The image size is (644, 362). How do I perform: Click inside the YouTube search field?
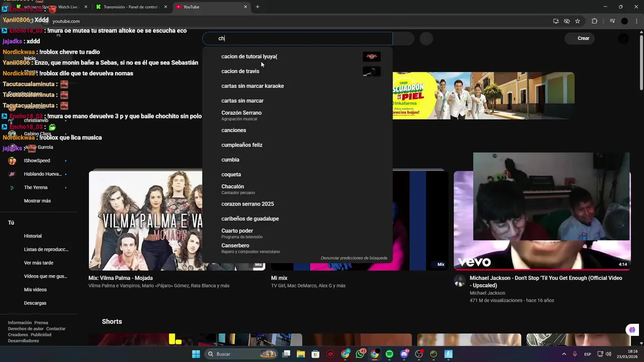tap(297, 38)
